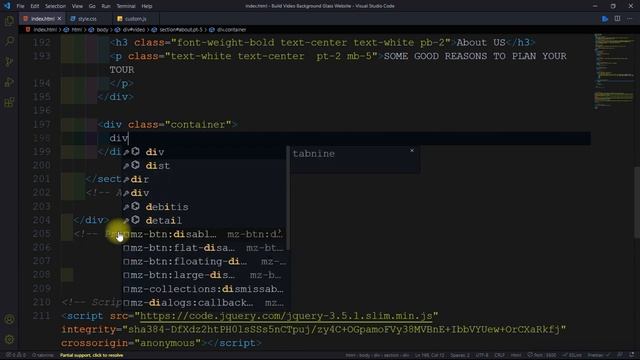The width and height of the screenshot is (640, 360).
Task: Select the 'mz-collections:dismissab…' snippet suggestion
Action: point(204,289)
